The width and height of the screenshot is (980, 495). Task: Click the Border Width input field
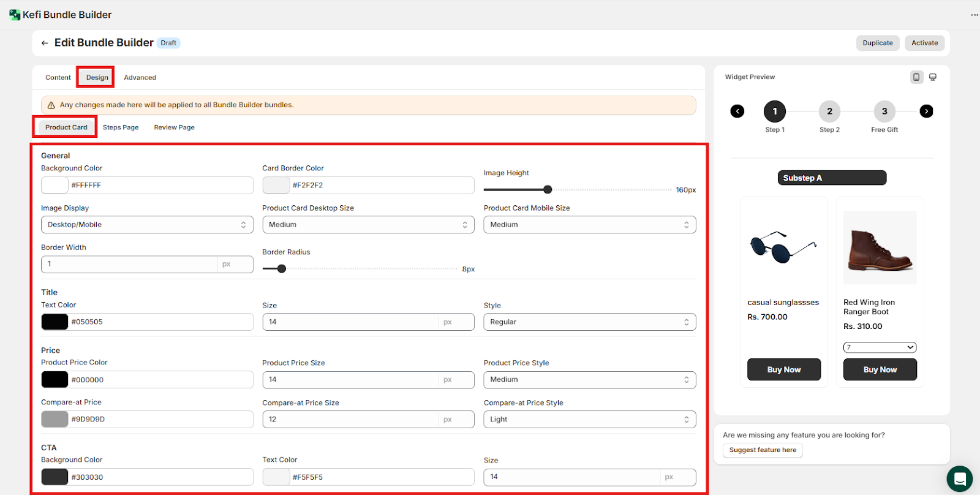pos(129,264)
